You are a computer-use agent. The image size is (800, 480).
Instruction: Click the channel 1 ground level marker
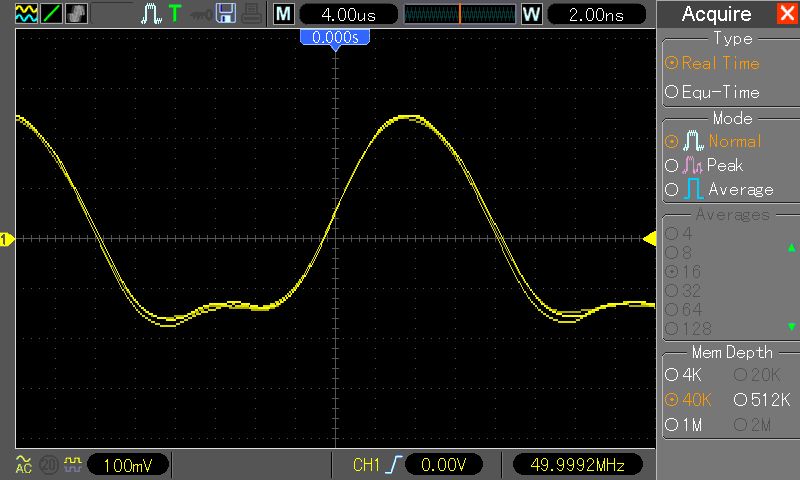(6, 239)
